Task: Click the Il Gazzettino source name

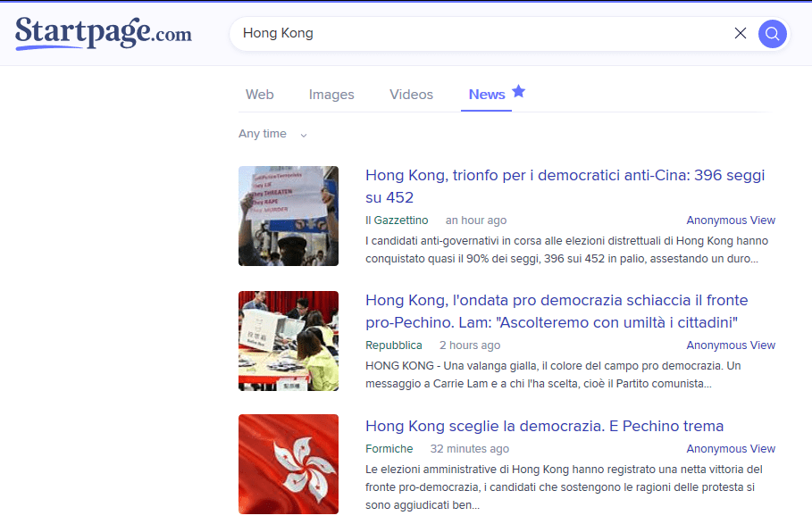Action: point(397,220)
